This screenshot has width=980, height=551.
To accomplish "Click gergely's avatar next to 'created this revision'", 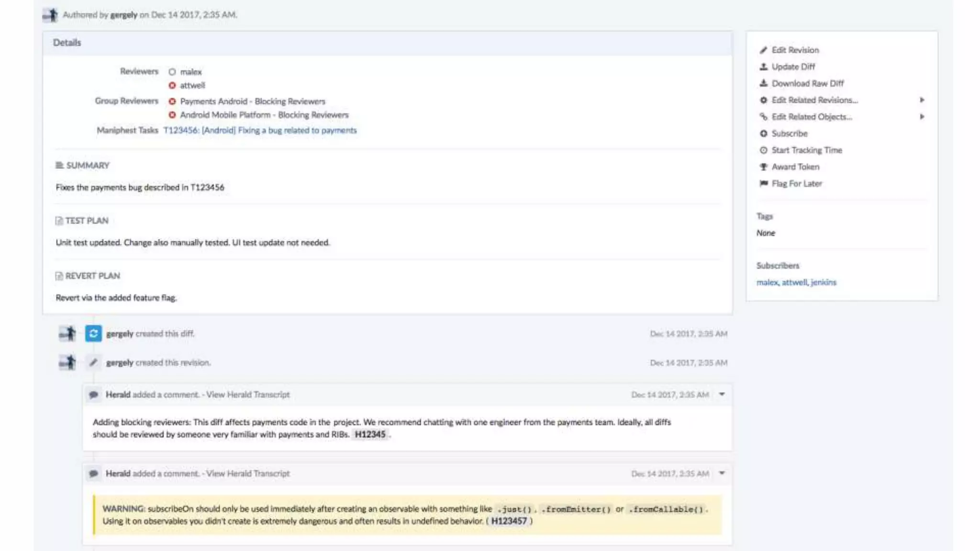I will (67, 362).
